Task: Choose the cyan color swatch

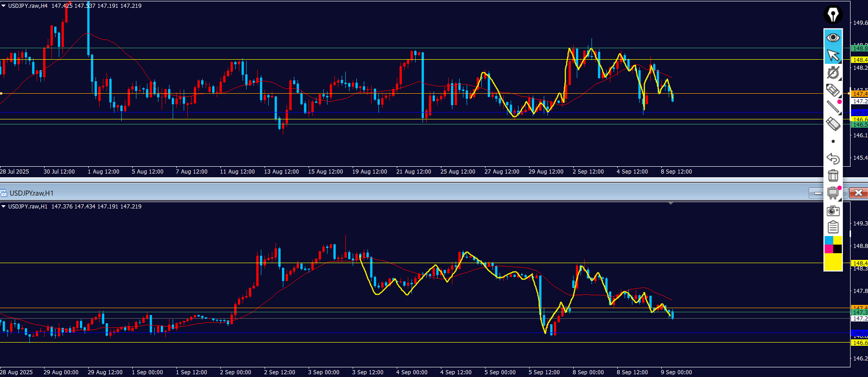Action: pyautogui.click(x=829, y=241)
